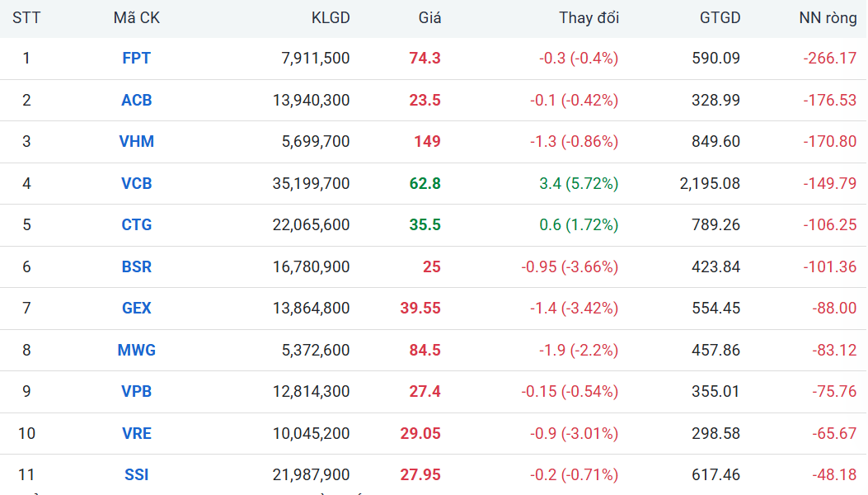Open the CTG stock ticker link

[136, 225]
